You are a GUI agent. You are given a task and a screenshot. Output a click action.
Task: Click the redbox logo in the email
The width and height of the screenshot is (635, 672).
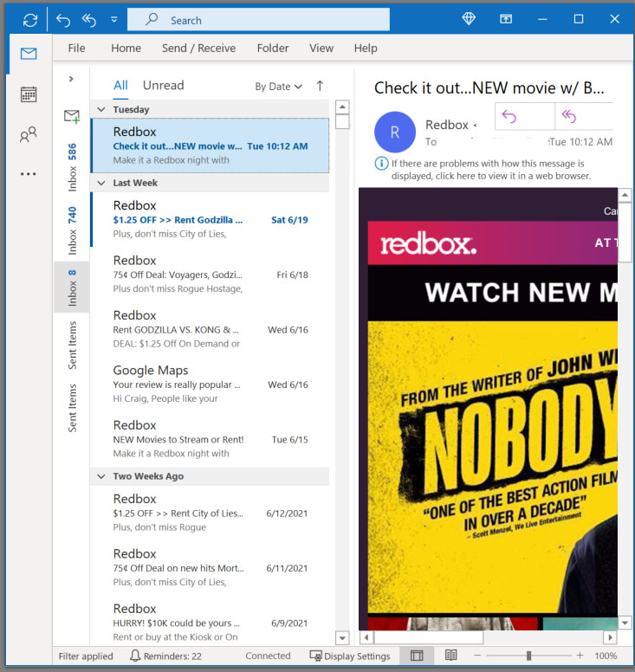coord(428,244)
